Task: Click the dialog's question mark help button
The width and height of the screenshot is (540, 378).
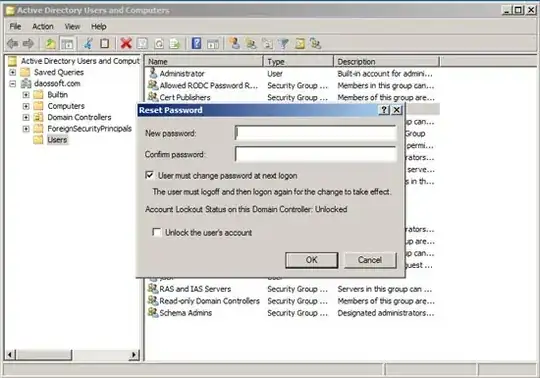Action: click(384, 110)
